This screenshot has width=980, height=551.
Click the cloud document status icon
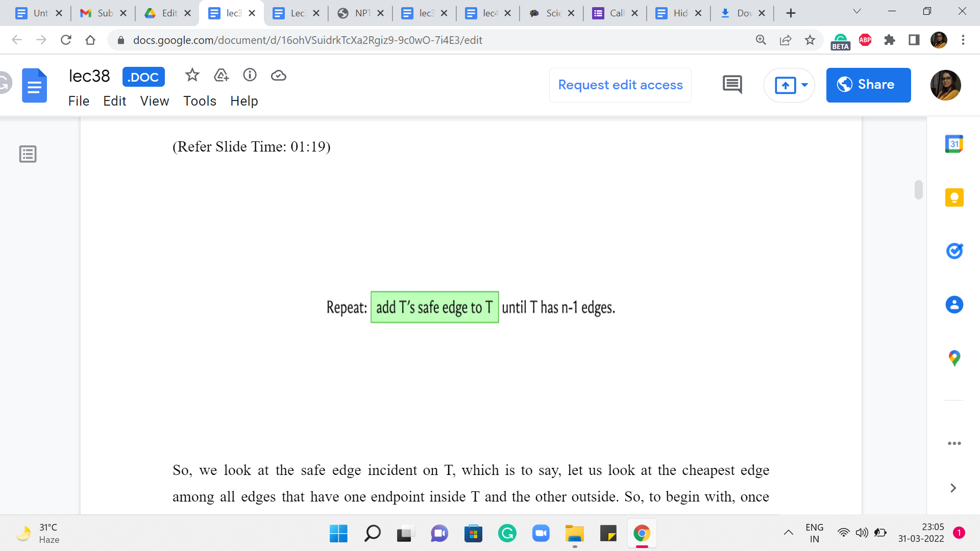tap(278, 76)
